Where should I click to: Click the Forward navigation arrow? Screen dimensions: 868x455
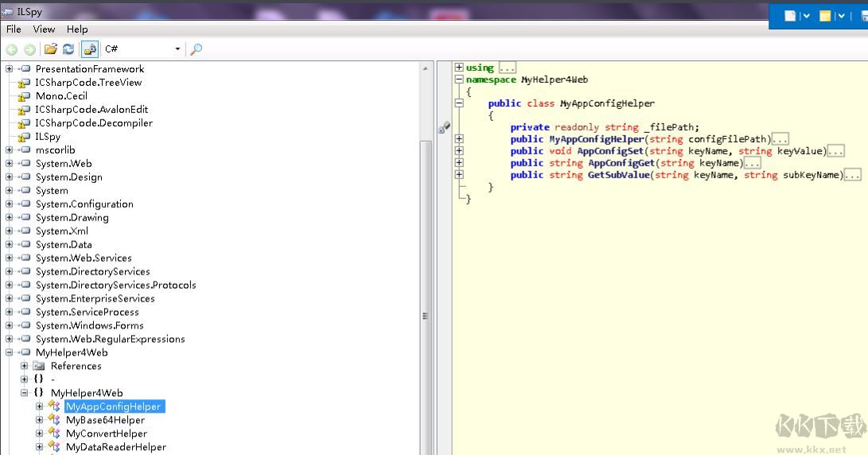[29, 49]
